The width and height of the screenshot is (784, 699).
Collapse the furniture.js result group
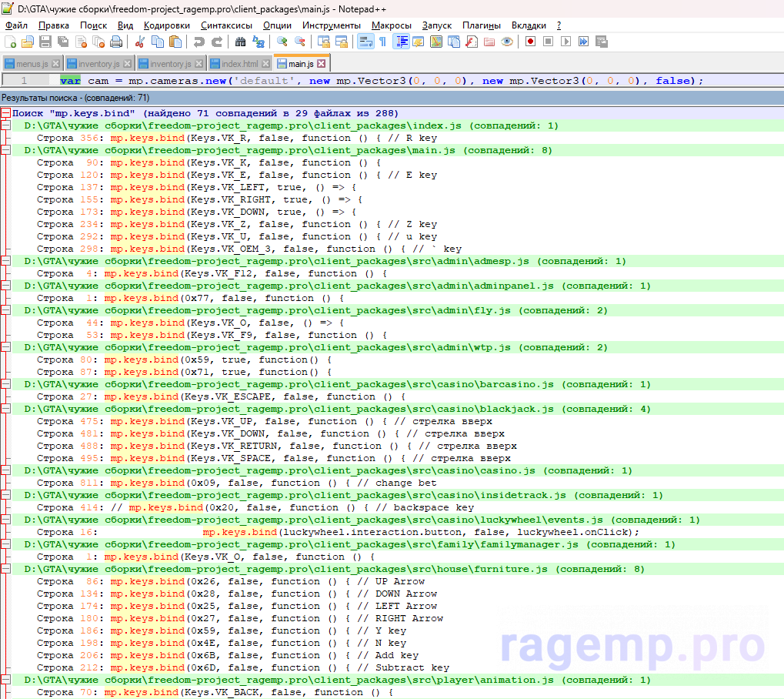[5, 569]
